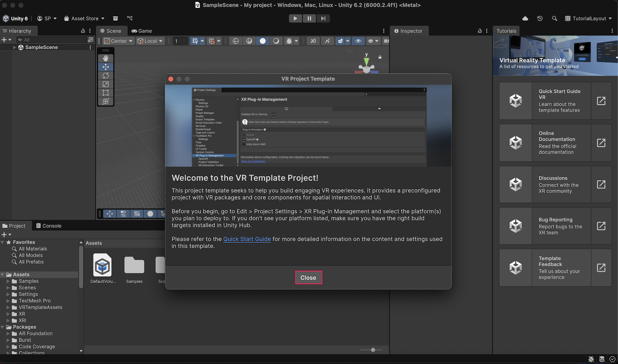The height and width of the screenshot is (364, 618).
Task: Select the Hand tool in scene toolbar
Action: click(x=106, y=58)
